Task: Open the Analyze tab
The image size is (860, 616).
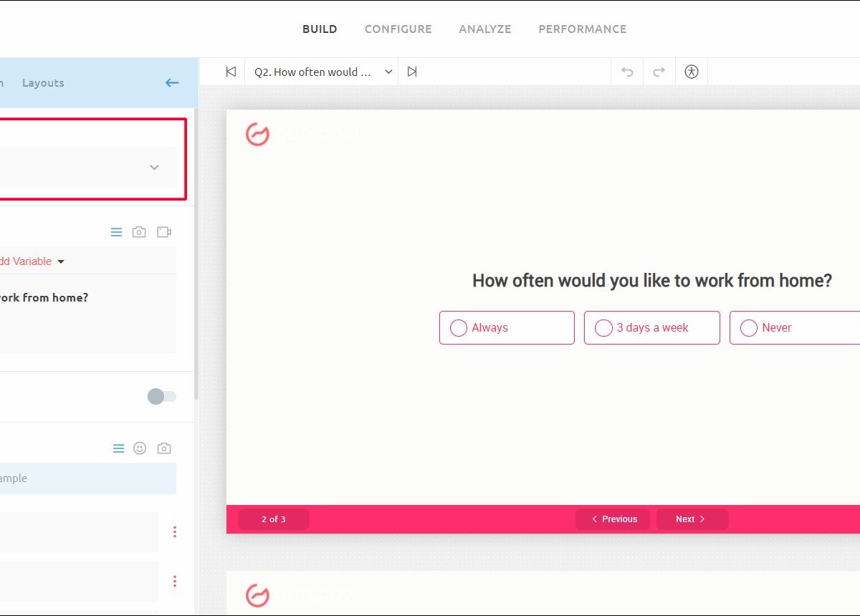Action: point(485,29)
